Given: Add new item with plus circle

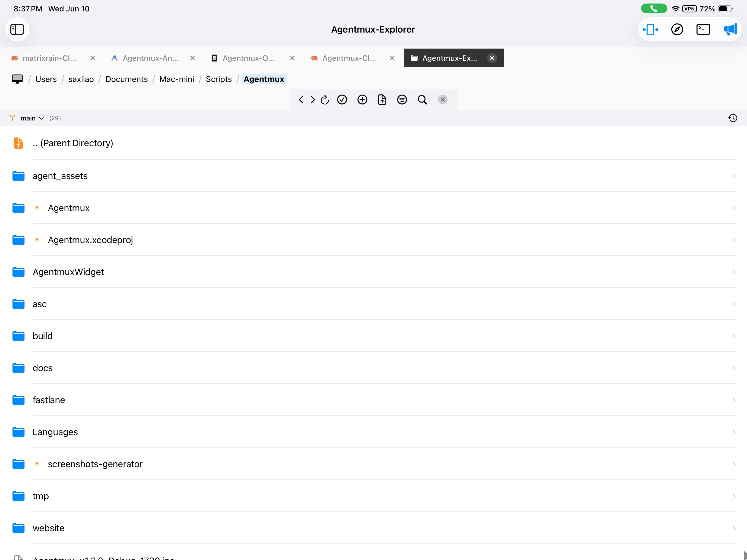Looking at the screenshot, I should [x=362, y=100].
